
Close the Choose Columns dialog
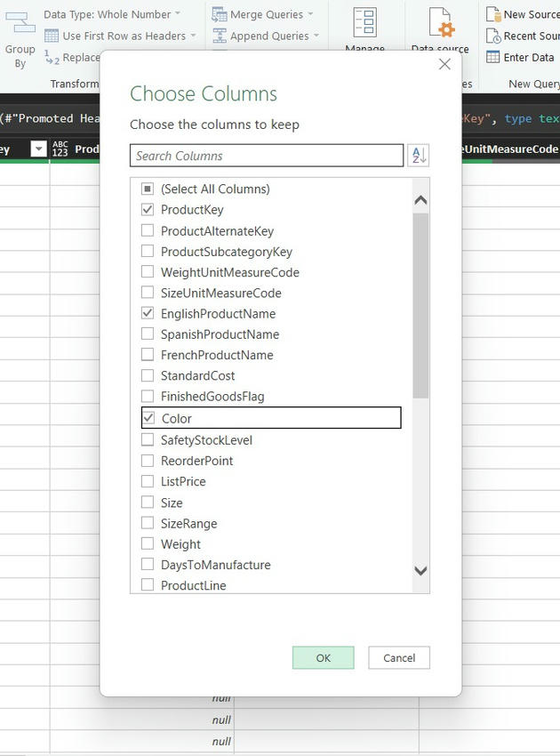444,64
